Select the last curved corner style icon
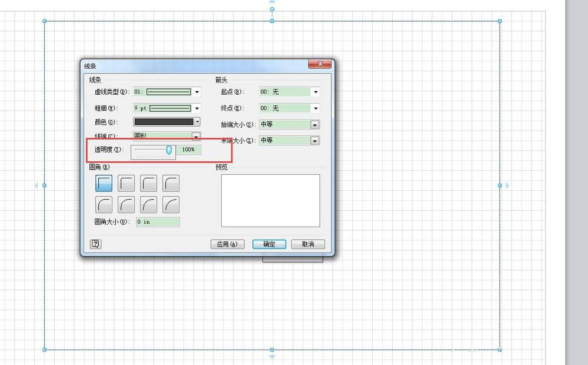The width and height of the screenshot is (588, 365). (x=171, y=204)
